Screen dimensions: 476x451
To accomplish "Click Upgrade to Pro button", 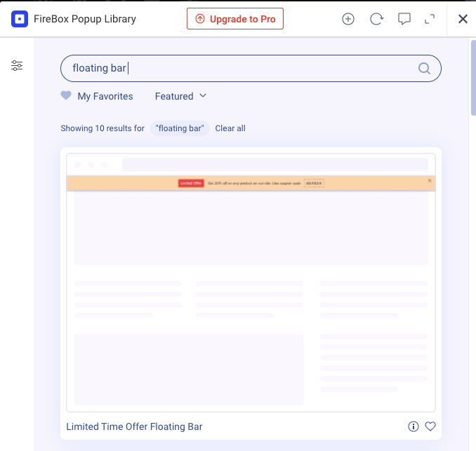I will pos(235,19).
